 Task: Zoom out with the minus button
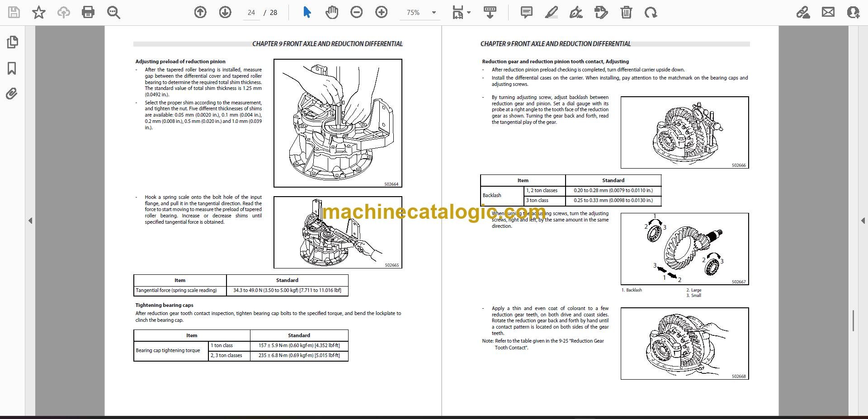pos(357,12)
